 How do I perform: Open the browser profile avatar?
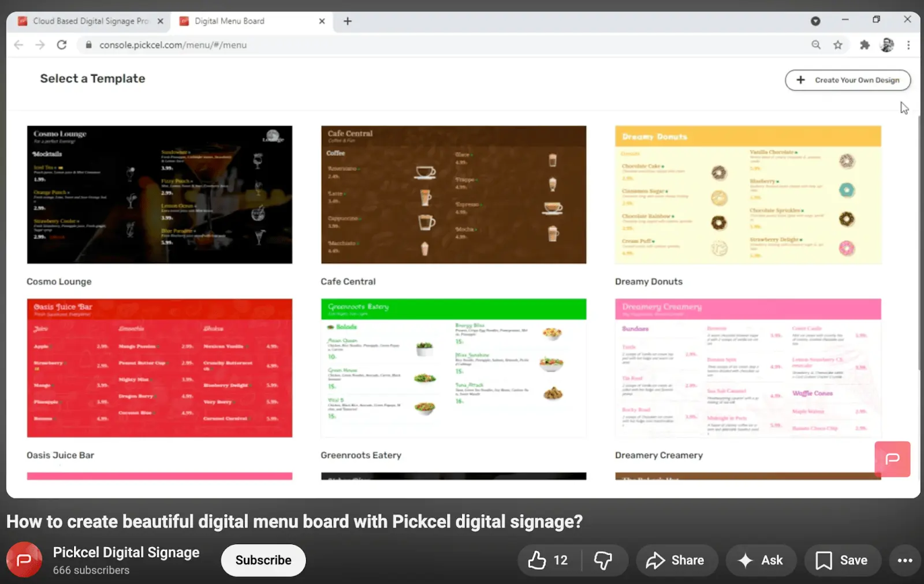(x=887, y=45)
